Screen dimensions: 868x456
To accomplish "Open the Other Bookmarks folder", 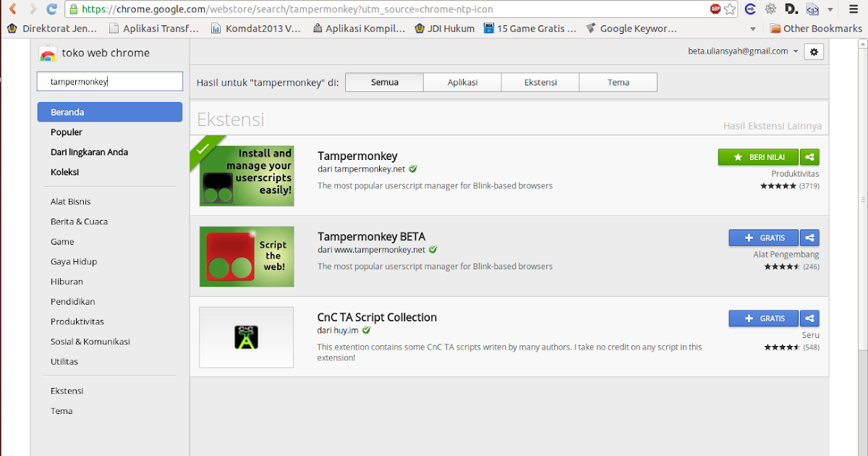I will (x=816, y=29).
